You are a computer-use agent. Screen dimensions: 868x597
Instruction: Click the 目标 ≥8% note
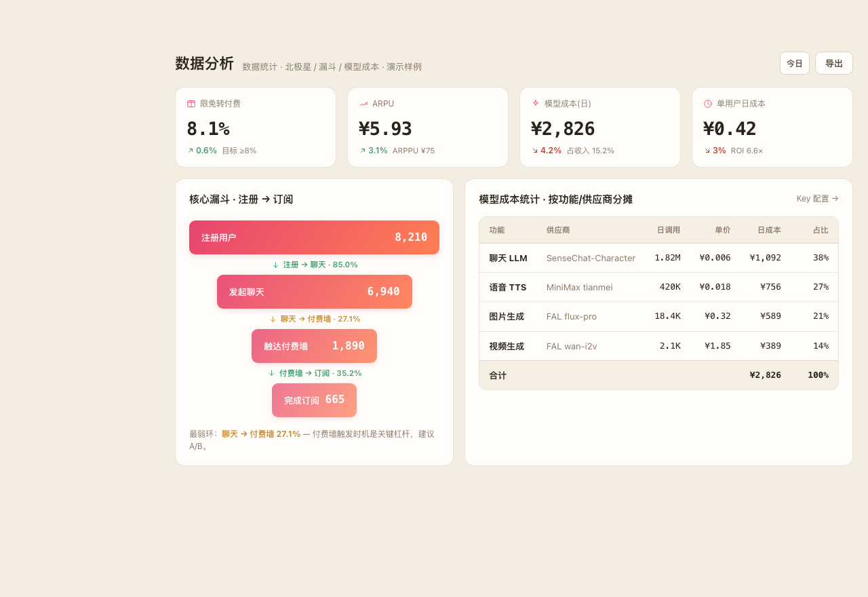point(239,151)
